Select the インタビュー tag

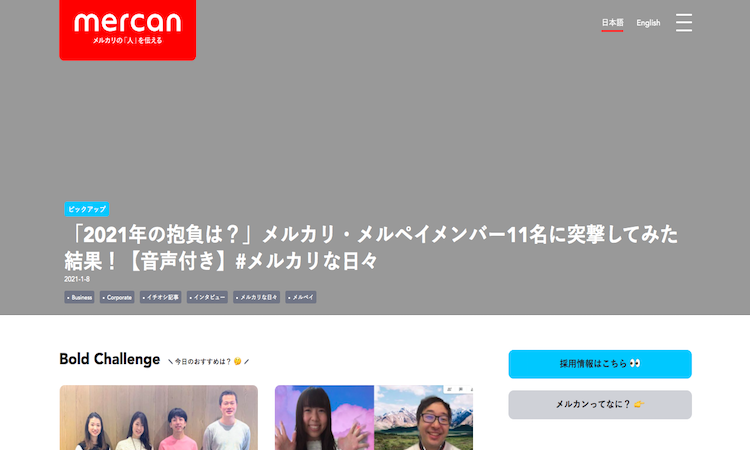(x=207, y=297)
